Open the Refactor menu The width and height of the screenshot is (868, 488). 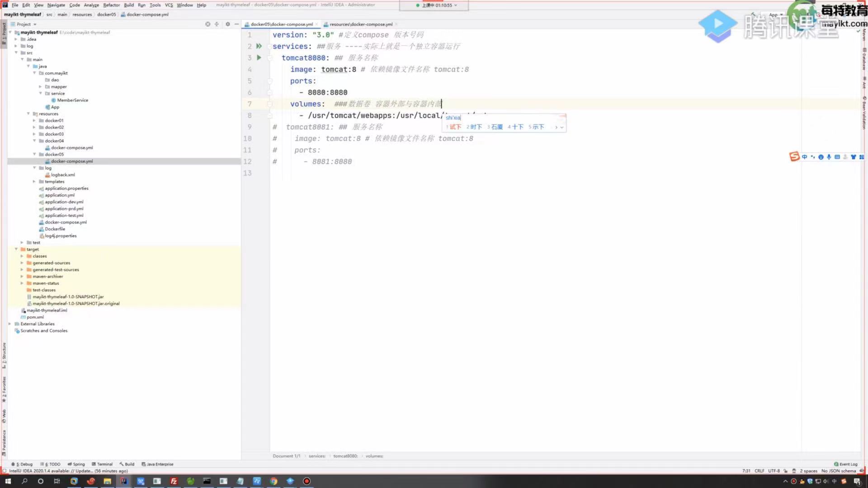(x=111, y=5)
